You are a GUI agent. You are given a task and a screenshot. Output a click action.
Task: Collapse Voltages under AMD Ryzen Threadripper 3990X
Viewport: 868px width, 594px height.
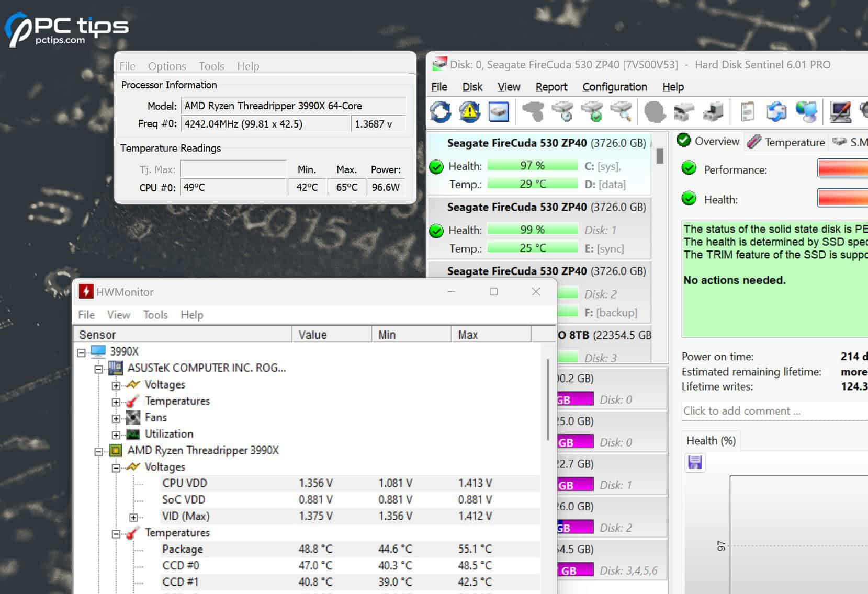tap(116, 466)
